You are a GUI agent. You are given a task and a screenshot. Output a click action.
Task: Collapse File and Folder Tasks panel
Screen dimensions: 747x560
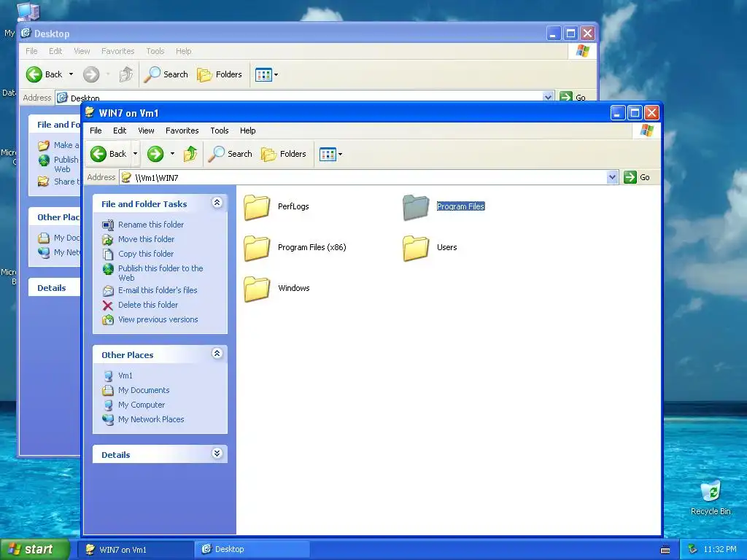click(217, 203)
